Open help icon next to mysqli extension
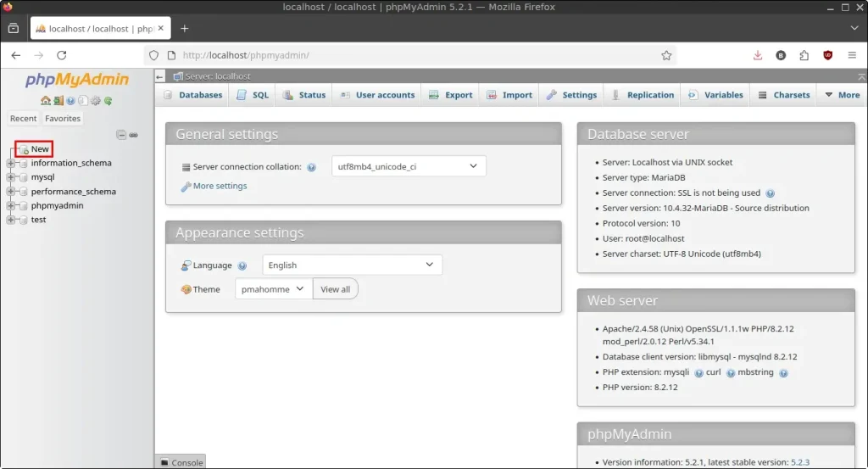The width and height of the screenshot is (868, 469). click(x=698, y=373)
